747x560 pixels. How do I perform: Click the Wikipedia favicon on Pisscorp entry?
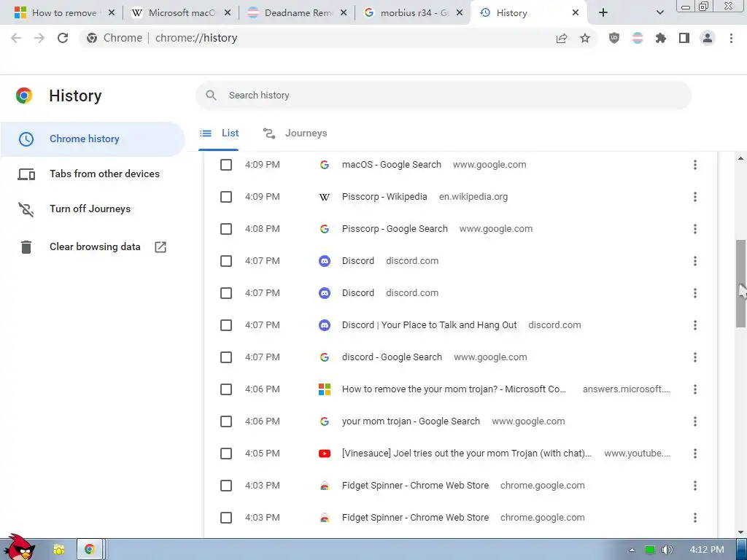tap(325, 197)
